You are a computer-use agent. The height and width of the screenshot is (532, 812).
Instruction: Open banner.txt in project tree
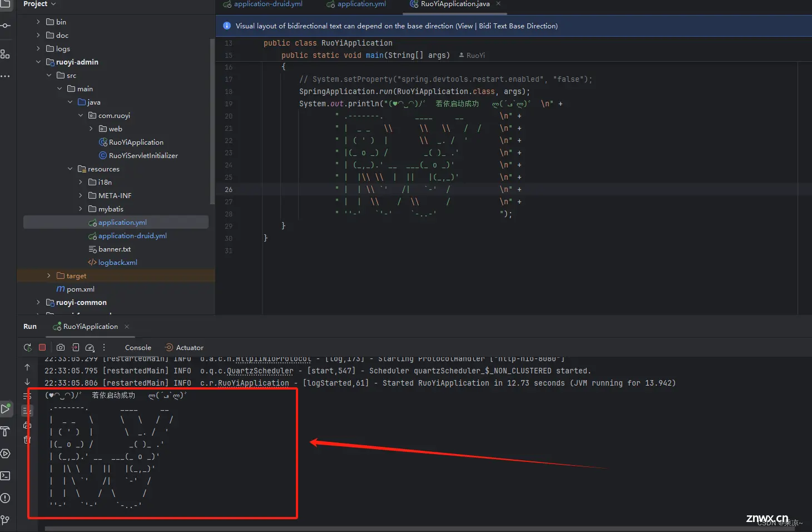pos(110,249)
